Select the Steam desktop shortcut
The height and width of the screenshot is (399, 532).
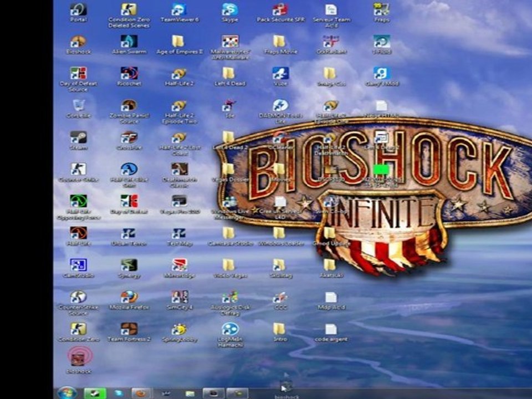point(78,140)
